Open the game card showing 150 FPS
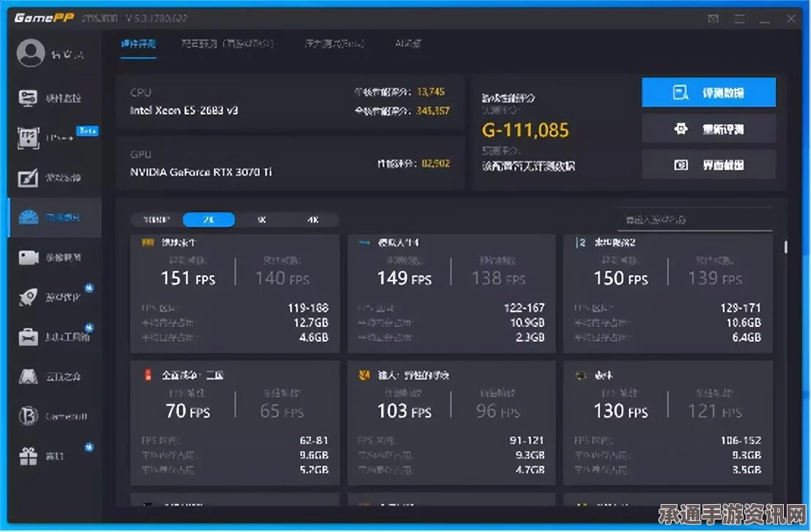The image size is (811, 532). click(x=668, y=294)
